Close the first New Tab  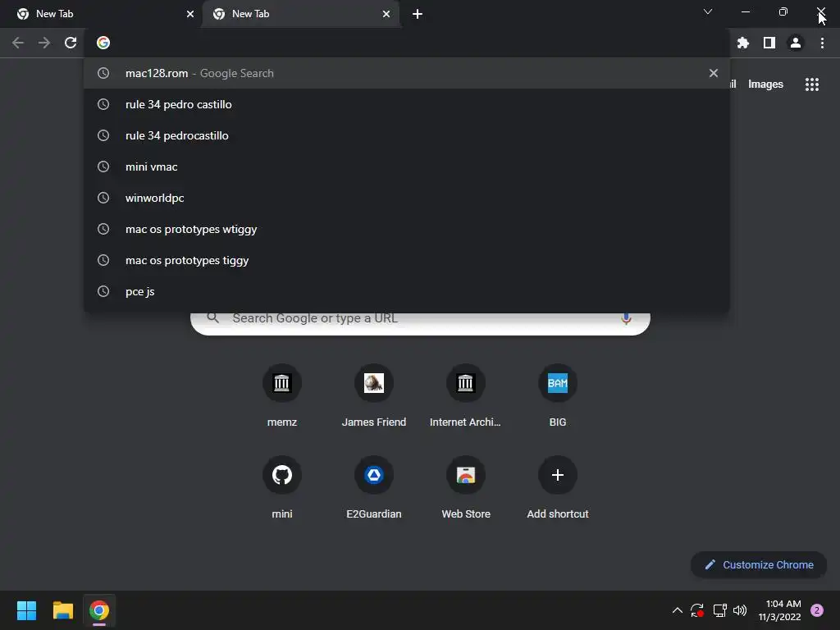(x=190, y=14)
